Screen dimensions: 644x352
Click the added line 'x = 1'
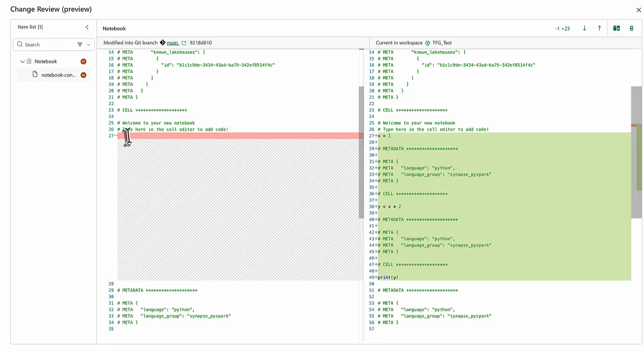384,136
